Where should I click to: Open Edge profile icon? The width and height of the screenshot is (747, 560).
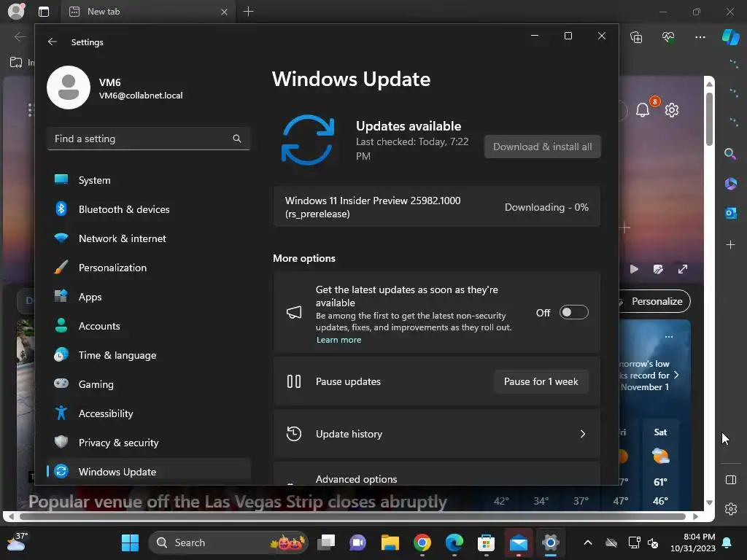[16, 12]
